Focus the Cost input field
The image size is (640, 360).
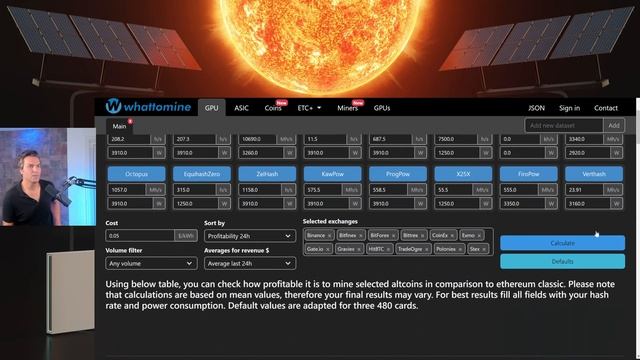[x=140, y=236]
